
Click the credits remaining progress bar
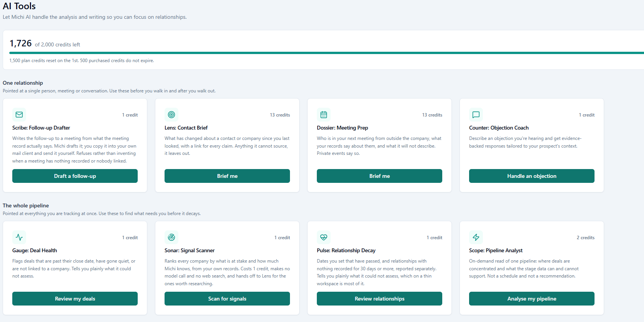[x=326, y=53]
